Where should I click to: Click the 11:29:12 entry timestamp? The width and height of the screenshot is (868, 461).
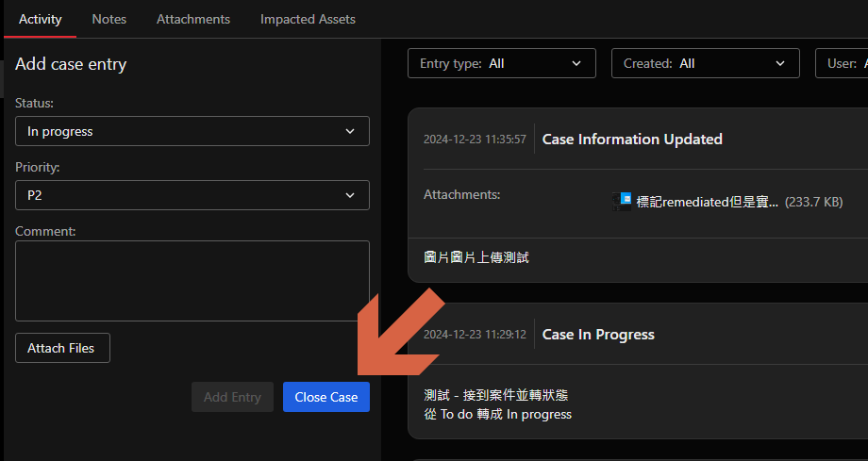475,335
